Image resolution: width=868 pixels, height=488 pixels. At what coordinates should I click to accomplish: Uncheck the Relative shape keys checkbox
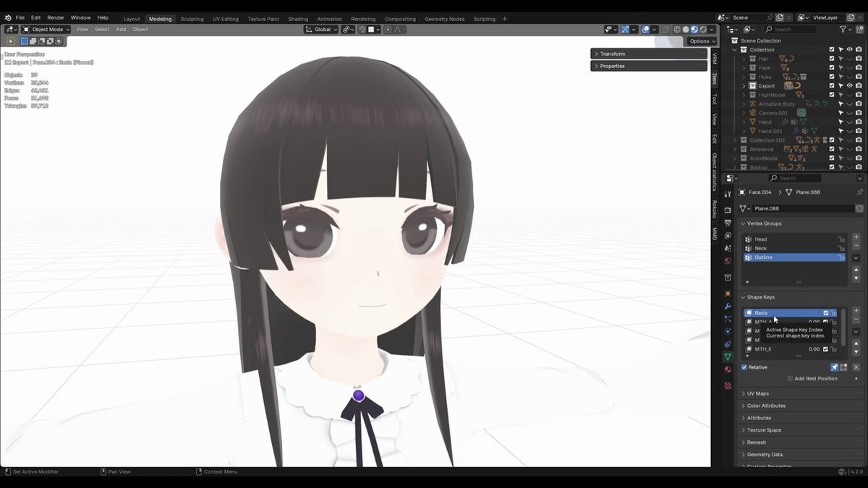[744, 367]
